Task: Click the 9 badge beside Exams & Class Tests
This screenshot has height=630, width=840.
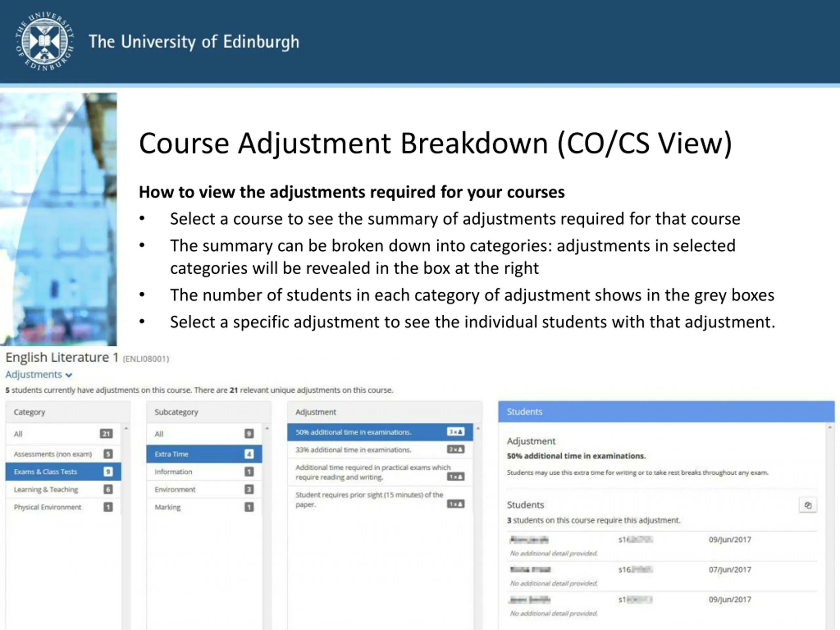Action: coord(108,472)
